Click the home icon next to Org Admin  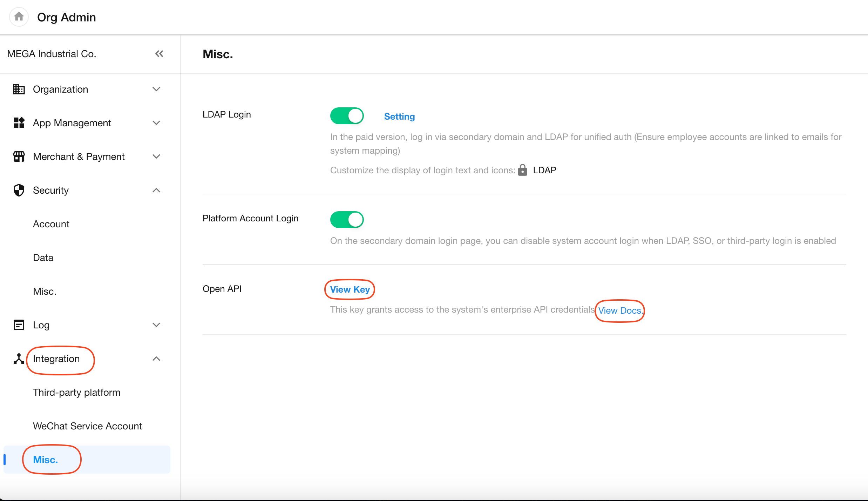click(x=19, y=16)
